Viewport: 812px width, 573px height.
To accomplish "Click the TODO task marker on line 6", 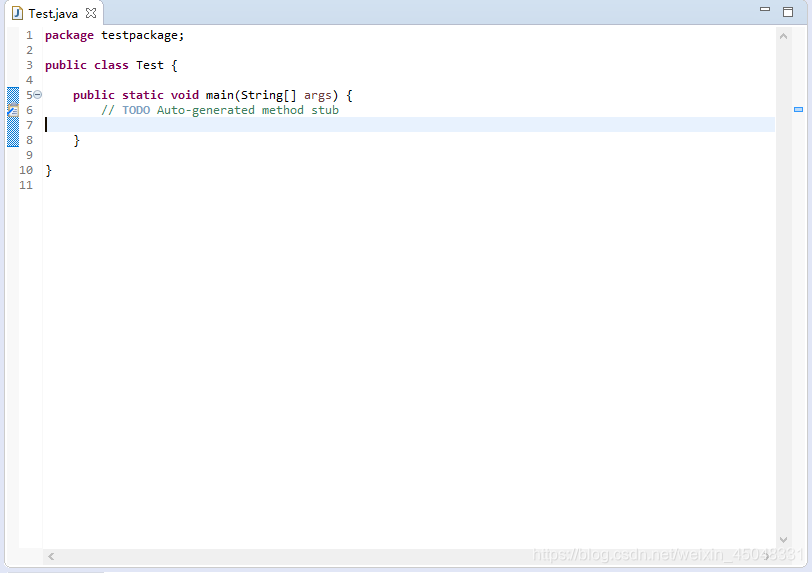I will coord(12,110).
